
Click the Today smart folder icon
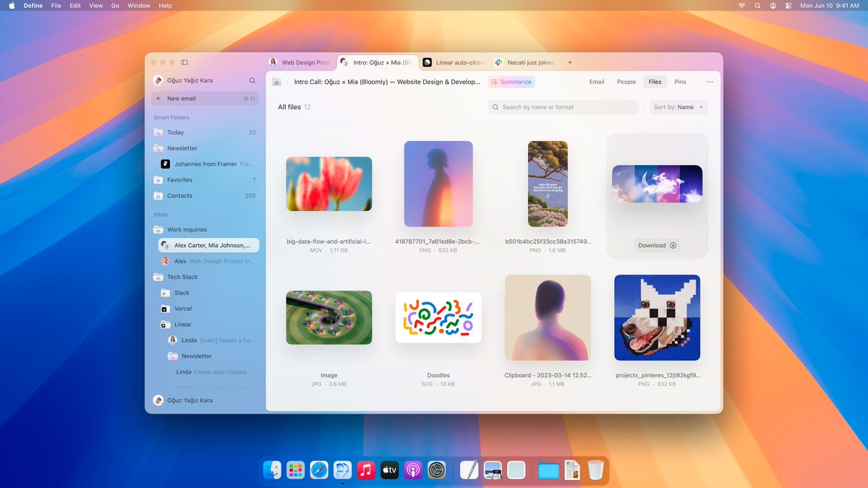[x=158, y=132]
